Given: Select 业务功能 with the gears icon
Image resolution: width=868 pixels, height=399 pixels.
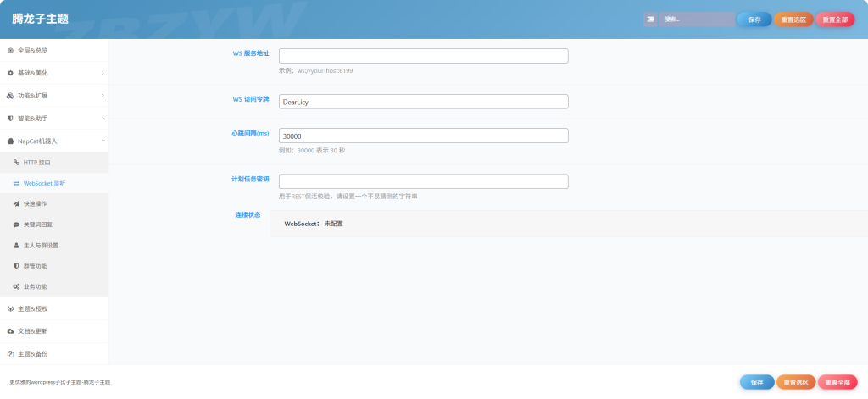Looking at the screenshot, I should (36, 286).
